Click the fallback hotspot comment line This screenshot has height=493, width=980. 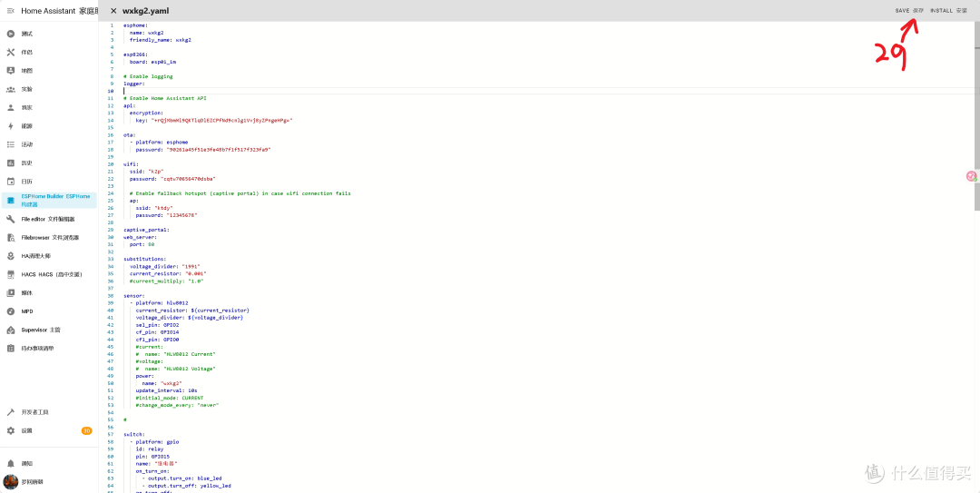coord(240,193)
